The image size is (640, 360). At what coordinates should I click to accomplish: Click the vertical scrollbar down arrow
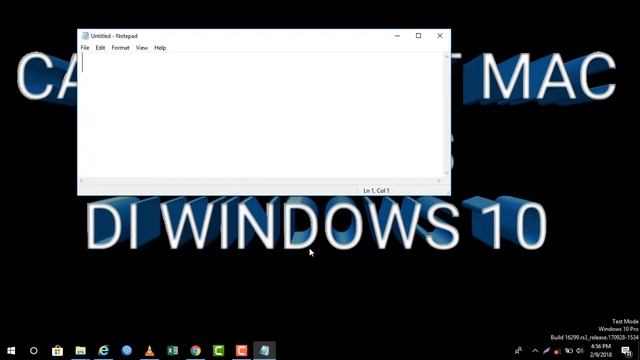pos(447,173)
